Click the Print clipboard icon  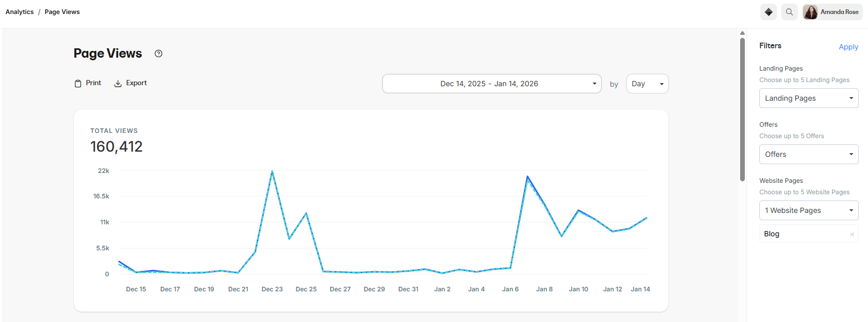(x=78, y=84)
